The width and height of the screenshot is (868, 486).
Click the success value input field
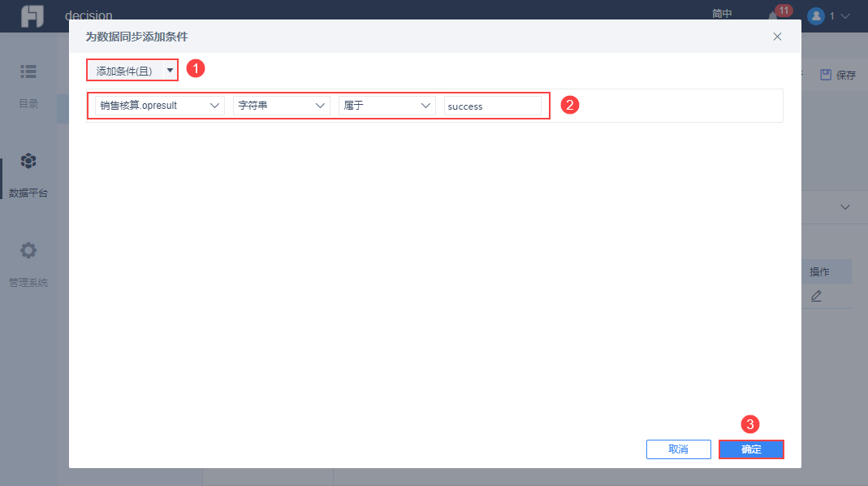[x=493, y=106]
